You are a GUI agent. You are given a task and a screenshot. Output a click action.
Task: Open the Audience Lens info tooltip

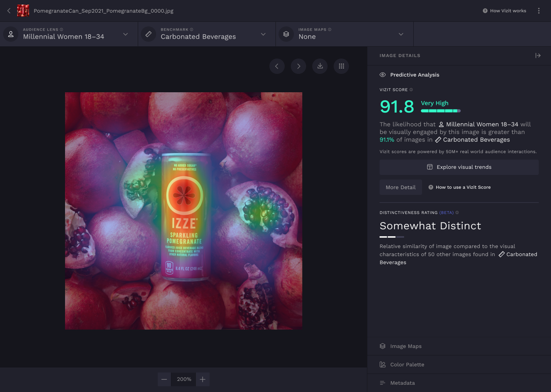point(62,29)
